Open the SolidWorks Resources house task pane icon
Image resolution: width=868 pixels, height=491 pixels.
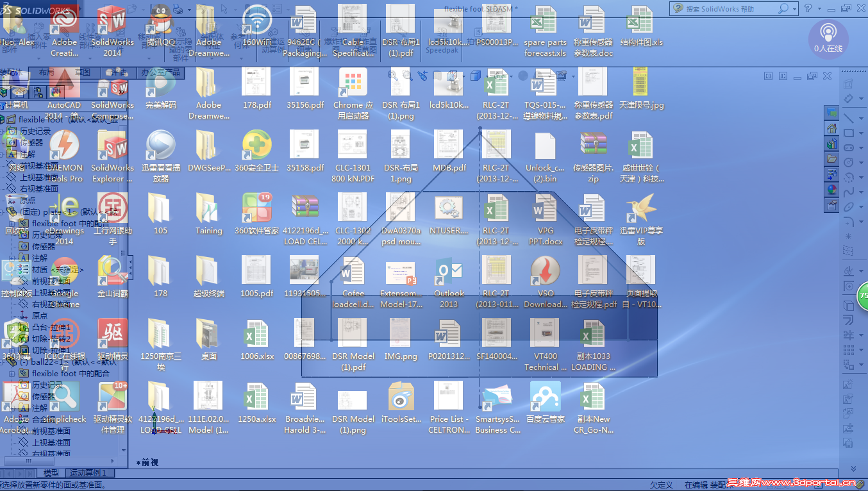(831, 128)
